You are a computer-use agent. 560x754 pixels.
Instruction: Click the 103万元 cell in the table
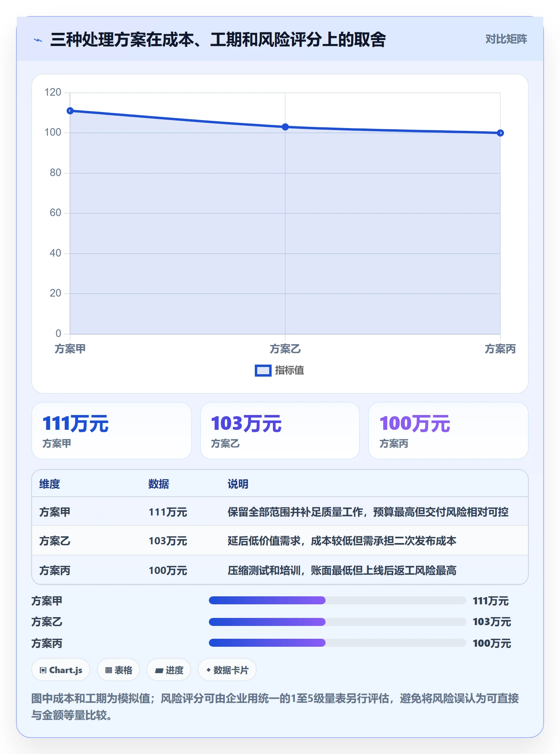coord(168,541)
